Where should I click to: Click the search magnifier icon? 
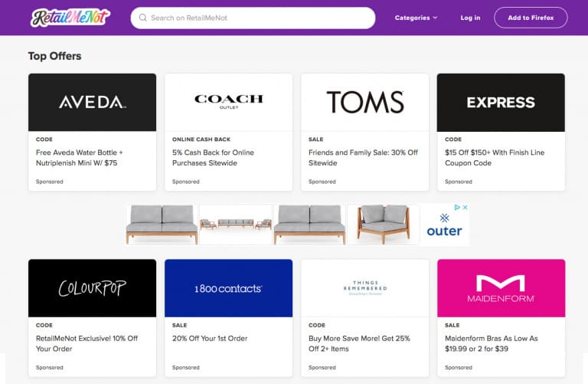pos(142,18)
